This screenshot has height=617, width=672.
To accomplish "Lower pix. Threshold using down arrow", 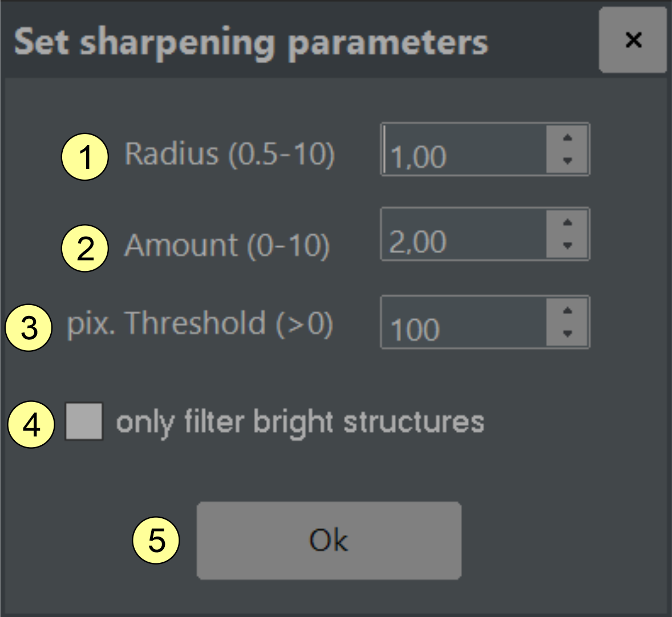I will 567,334.
